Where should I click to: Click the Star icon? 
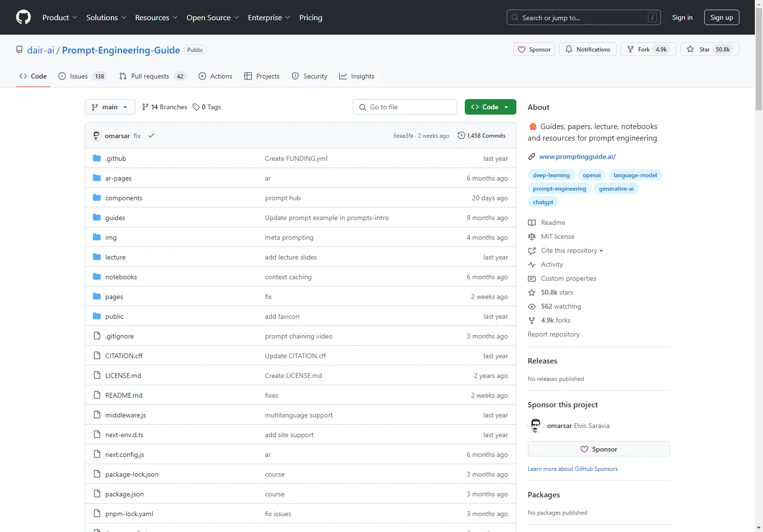690,49
